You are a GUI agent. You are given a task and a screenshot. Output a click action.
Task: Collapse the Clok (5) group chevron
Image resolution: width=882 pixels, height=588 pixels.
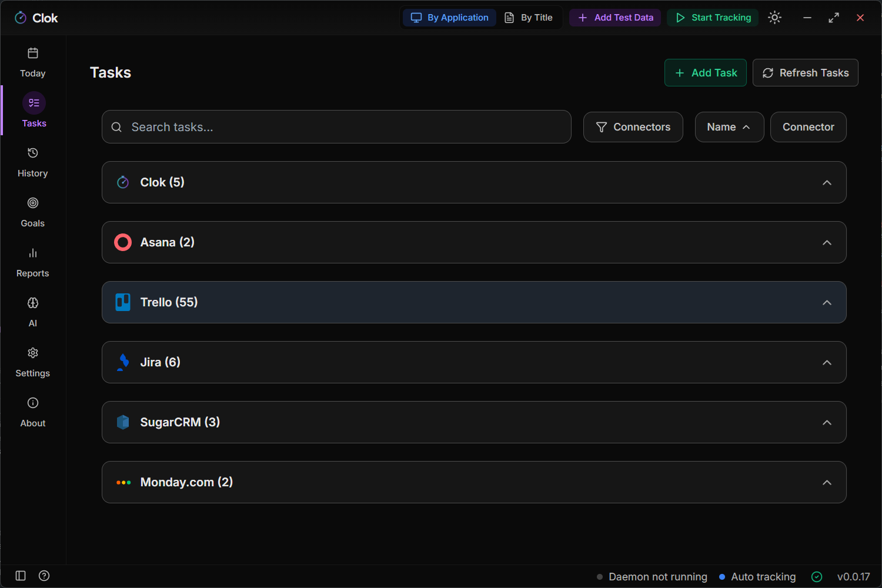(827, 182)
